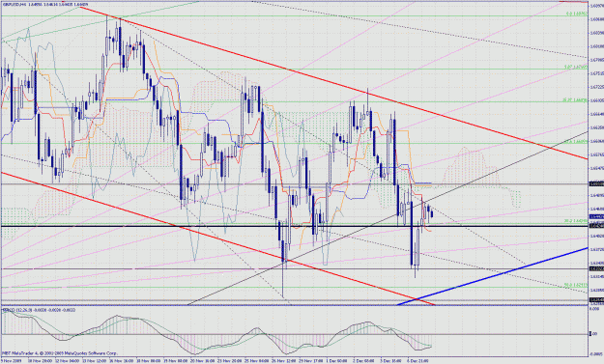
Task: Click the '6 Dec 21:00' time axis label
Action: point(417,361)
